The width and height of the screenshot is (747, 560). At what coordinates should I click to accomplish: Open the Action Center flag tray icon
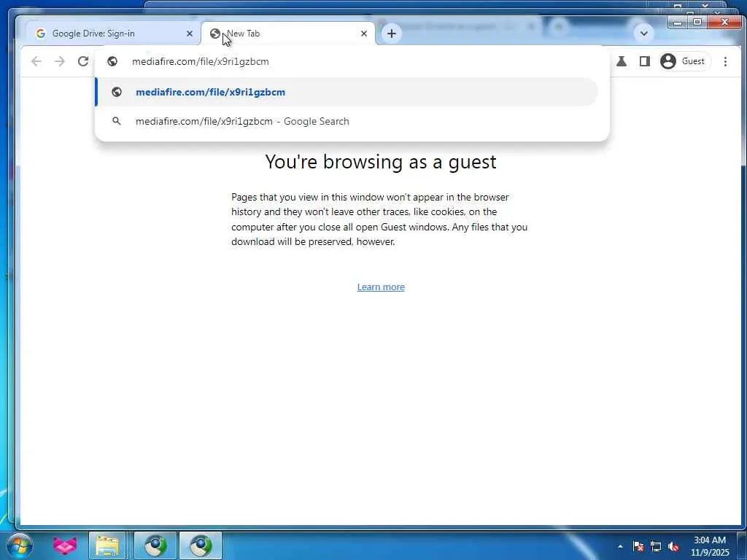638,546
